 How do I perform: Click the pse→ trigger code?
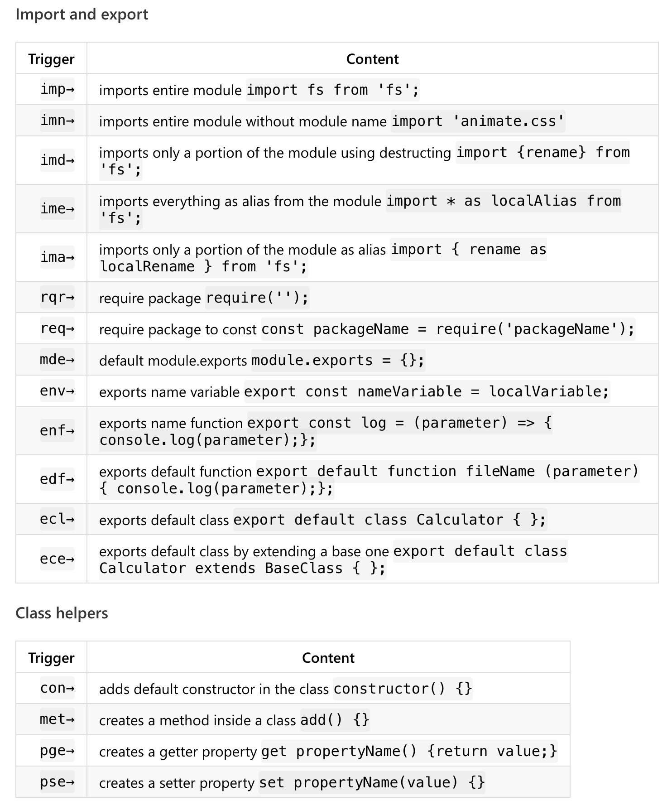(x=57, y=782)
